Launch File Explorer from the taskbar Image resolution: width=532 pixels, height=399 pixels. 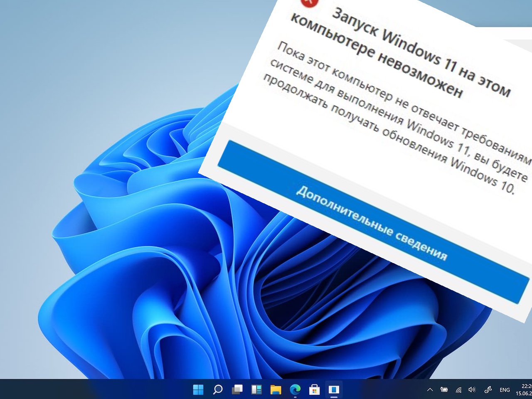pyautogui.click(x=276, y=389)
